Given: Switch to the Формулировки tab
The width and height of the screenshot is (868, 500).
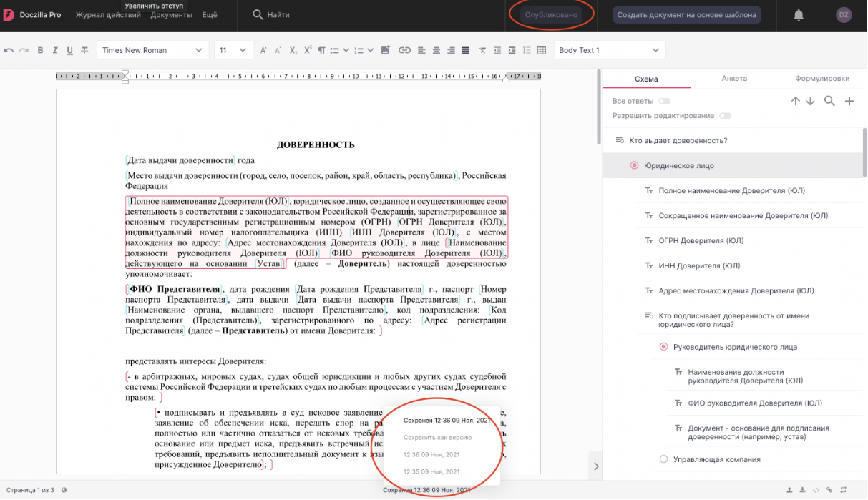Looking at the screenshot, I should pyautogui.click(x=822, y=79).
